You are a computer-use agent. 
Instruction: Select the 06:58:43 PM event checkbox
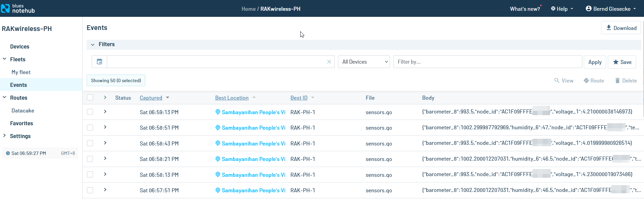[x=90, y=143]
